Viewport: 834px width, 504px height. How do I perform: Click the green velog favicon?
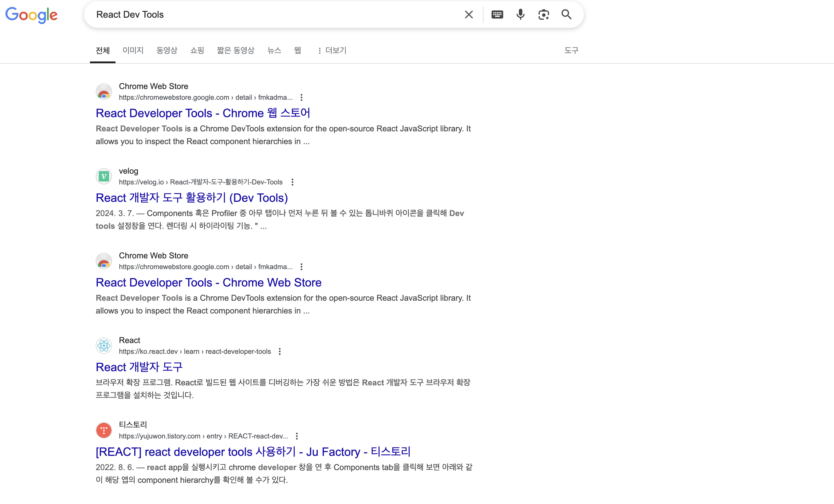pyautogui.click(x=104, y=176)
